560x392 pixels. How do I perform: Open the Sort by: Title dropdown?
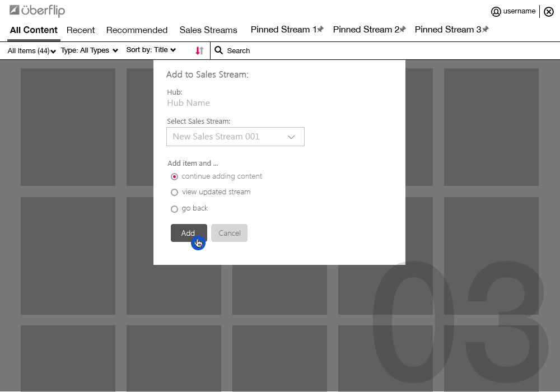pyautogui.click(x=151, y=50)
